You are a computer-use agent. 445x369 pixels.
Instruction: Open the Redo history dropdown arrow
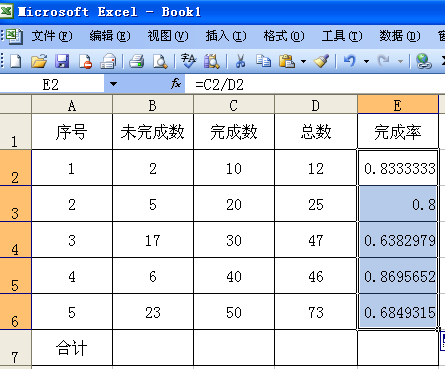click(x=400, y=61)
